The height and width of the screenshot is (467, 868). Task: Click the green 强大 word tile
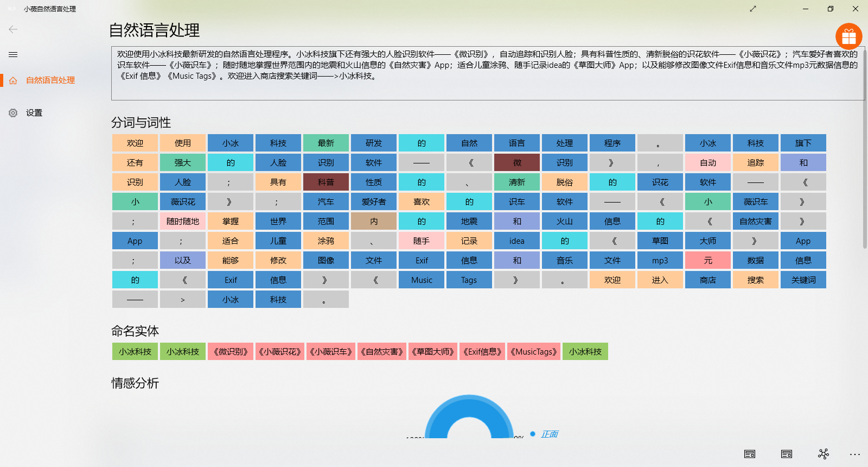(x=183, y=162)
